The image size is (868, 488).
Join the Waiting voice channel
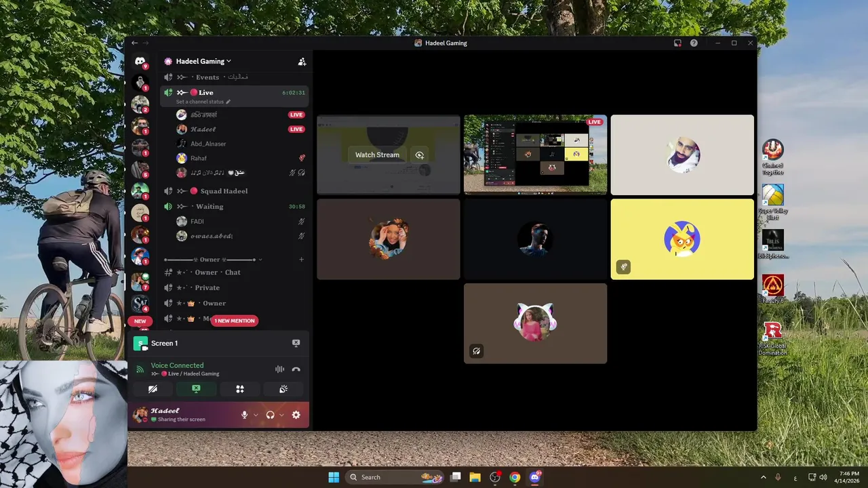point(234,206)
